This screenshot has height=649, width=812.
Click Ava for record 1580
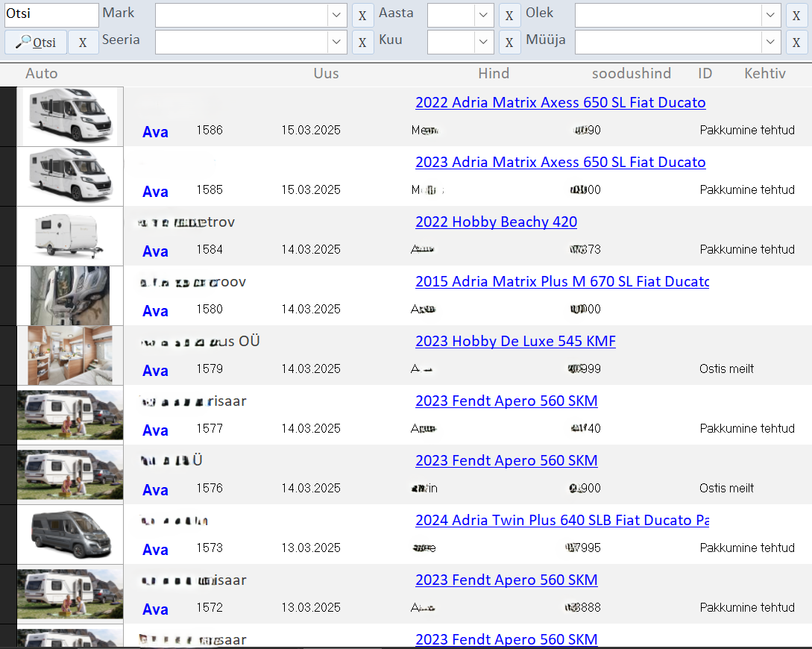155,311
